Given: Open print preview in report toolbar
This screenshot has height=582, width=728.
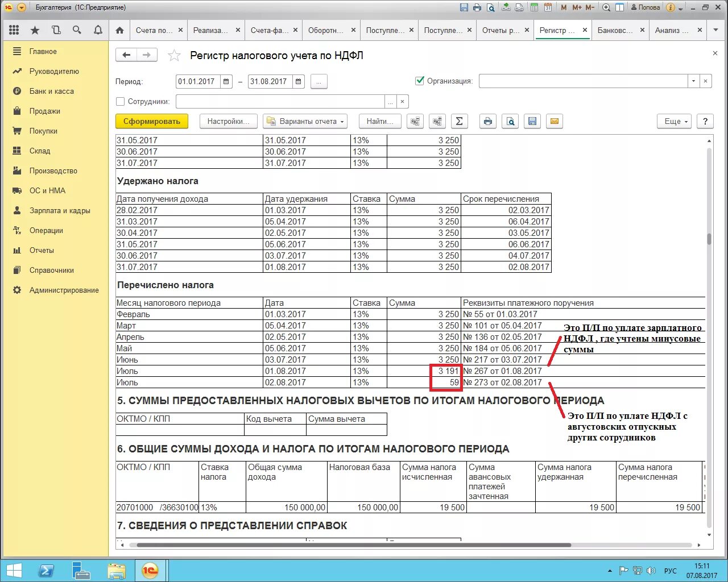Looking at the screenshot, I should pos(510,121).
